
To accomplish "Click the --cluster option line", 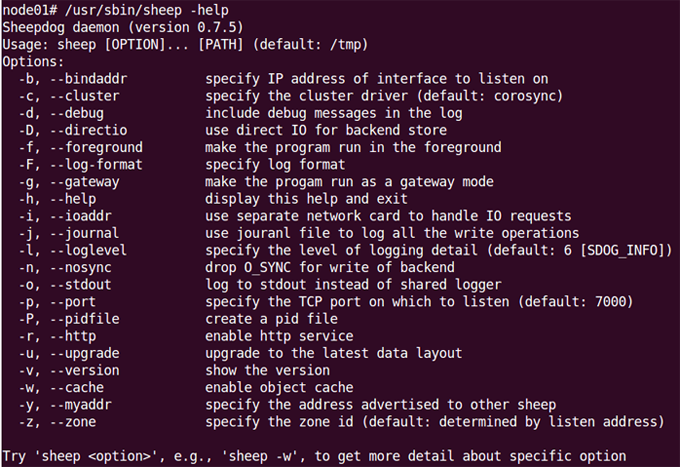I will (291, 96).
